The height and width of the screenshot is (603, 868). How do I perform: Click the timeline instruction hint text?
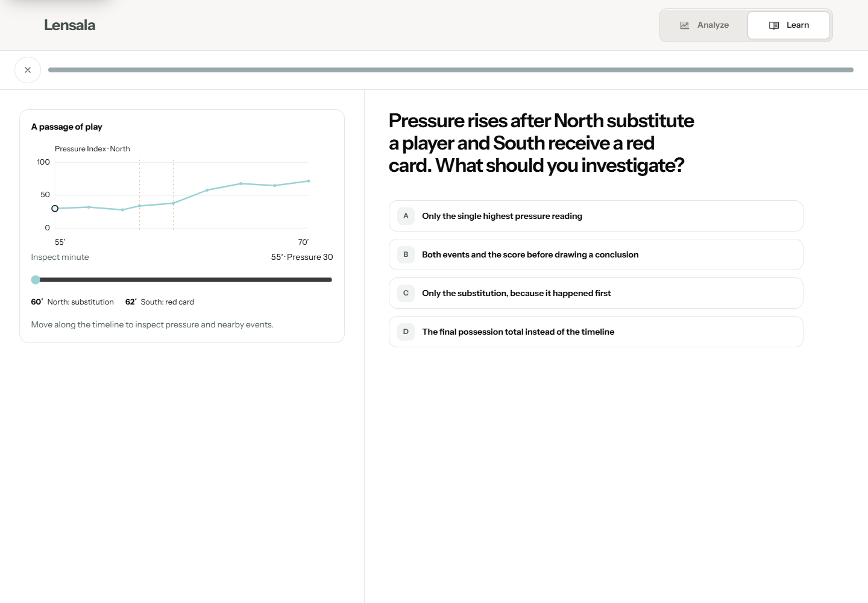coord(152,324)
